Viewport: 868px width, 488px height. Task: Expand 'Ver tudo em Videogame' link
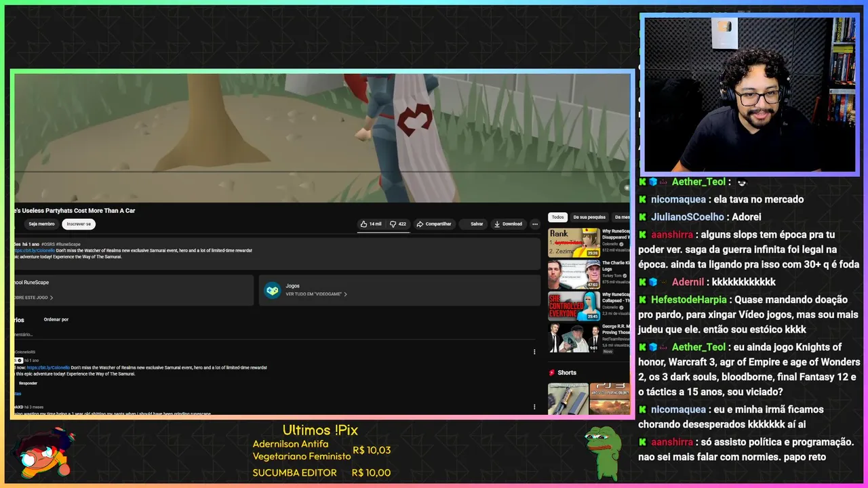[x=316, y=294]
